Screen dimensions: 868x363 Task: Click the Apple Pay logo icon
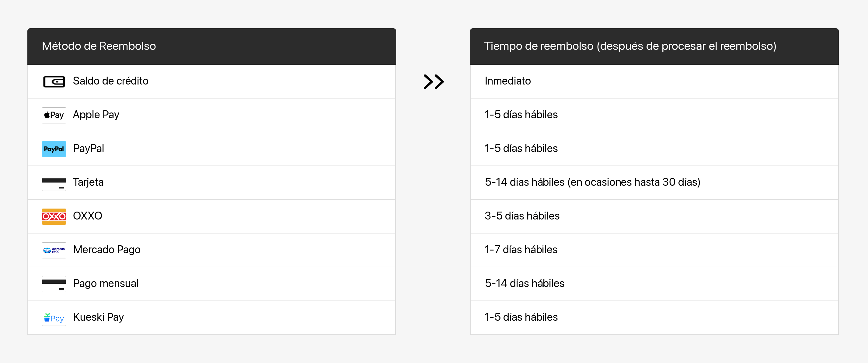click(54, 115)
